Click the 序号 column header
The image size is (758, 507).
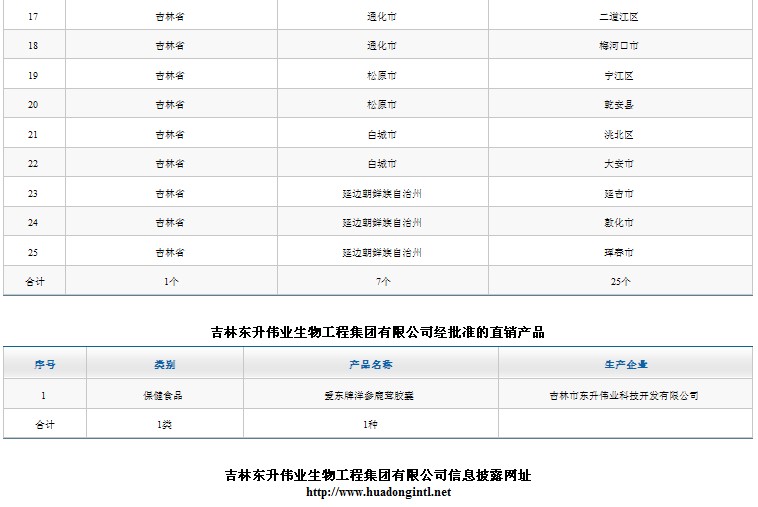45,365
